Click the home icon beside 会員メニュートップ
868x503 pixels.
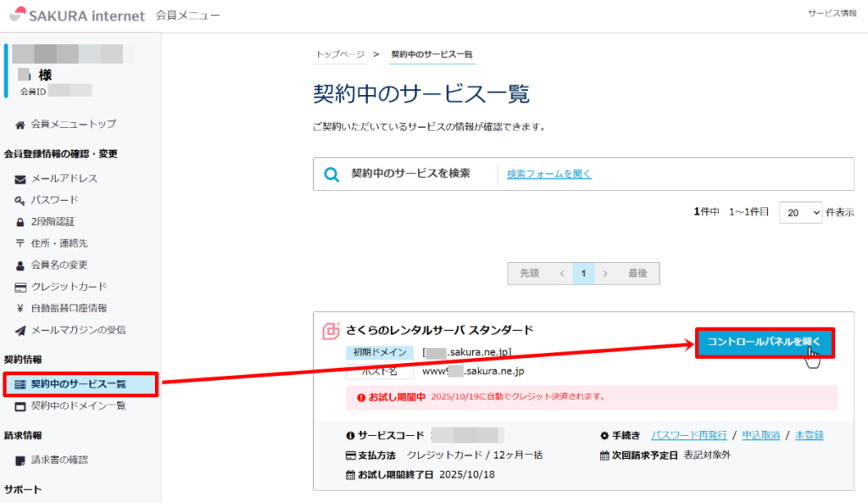tap(20, 124)
